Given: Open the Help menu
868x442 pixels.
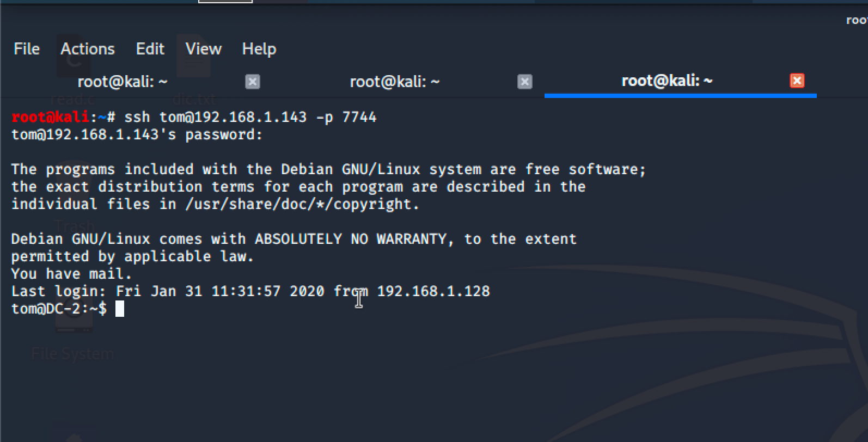Looking at the screenshot, I should pyautogui.click(x=259, y=49).
